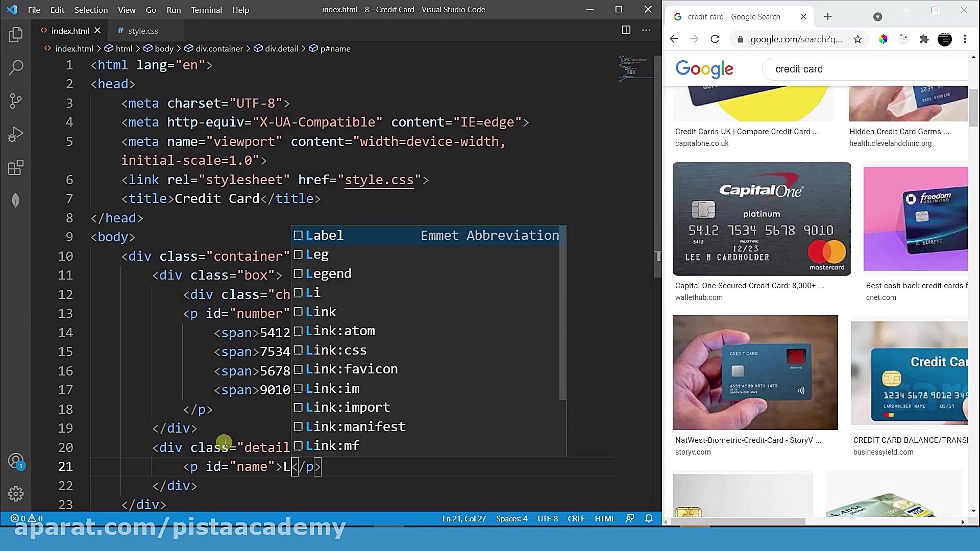Click Chrome page vertical scrollbar thumb
Image resolution: width=980 pixels, height=551 pixels.
974,107
